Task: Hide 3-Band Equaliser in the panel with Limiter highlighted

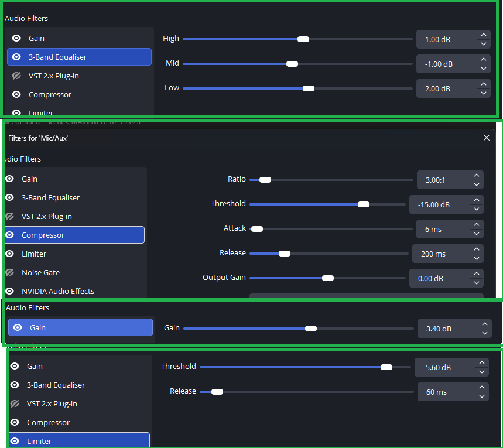Action: tap(15, 385)
